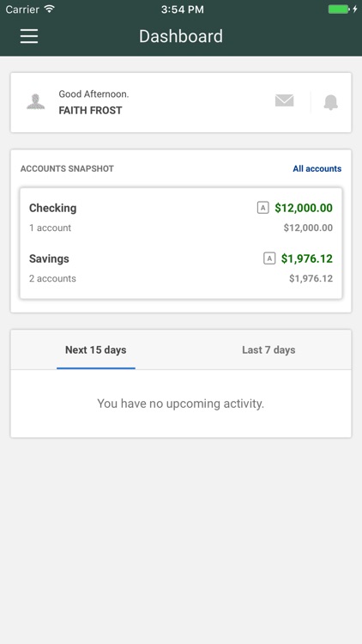
Task: Tap the FAITH FROST name
Action: click(90, 111)
